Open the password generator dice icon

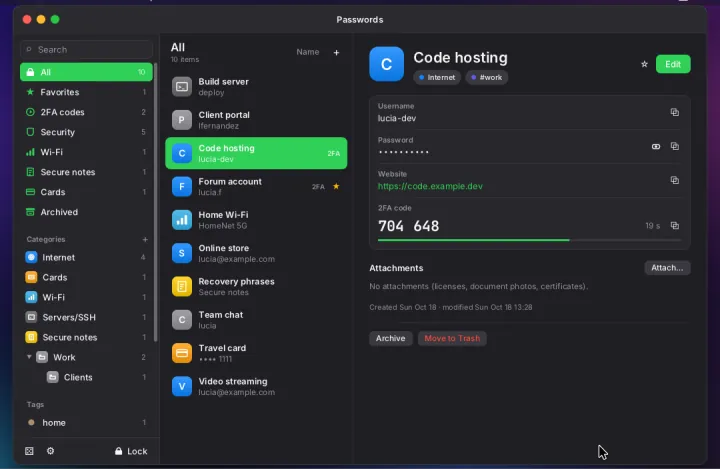pos(29,451)
